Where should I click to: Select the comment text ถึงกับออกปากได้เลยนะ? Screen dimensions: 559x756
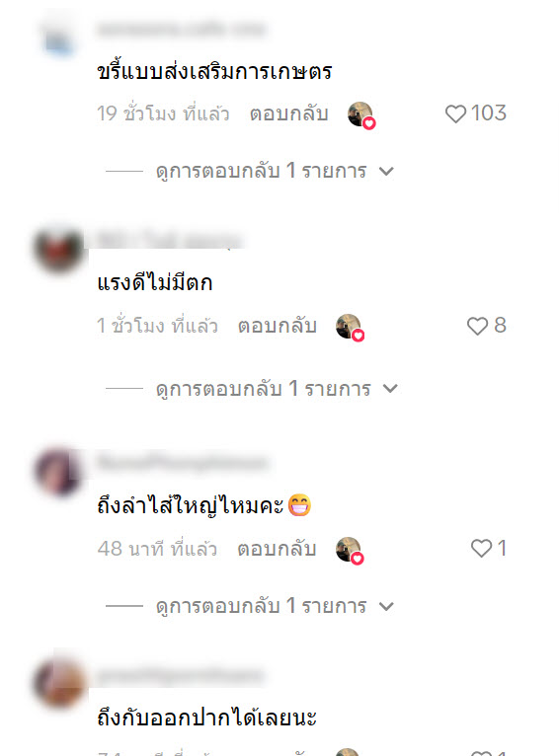[207, 717]
